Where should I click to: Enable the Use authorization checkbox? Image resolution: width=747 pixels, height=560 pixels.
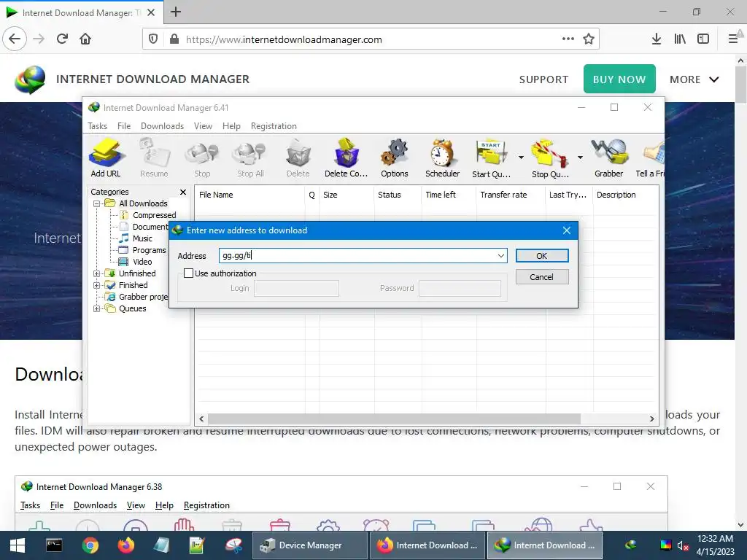click(x=189, y=273)
